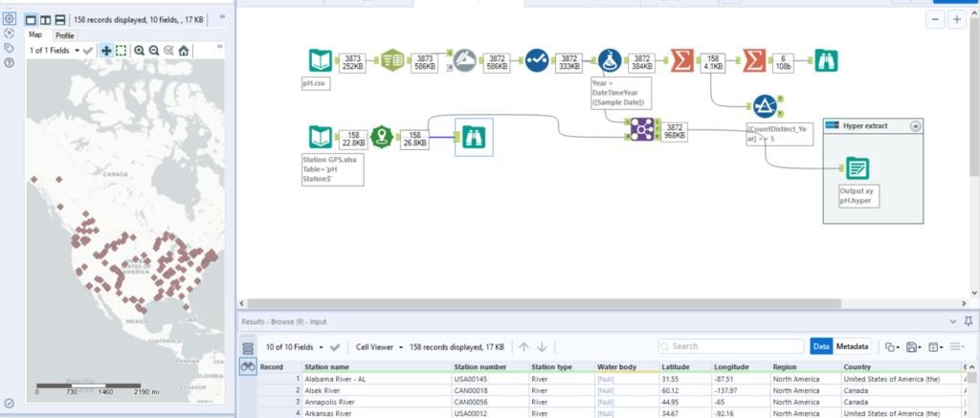Reset map with the home icon

[x=183, y=51]
